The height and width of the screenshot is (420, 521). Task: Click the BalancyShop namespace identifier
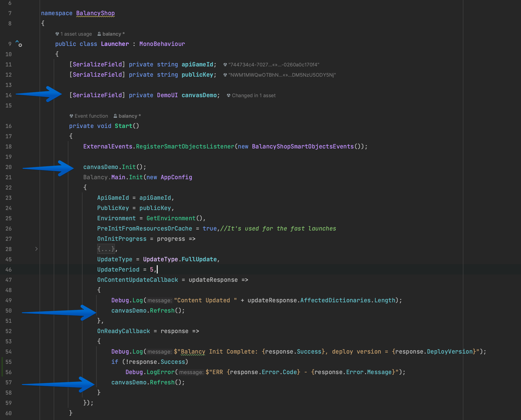point(95,13)
